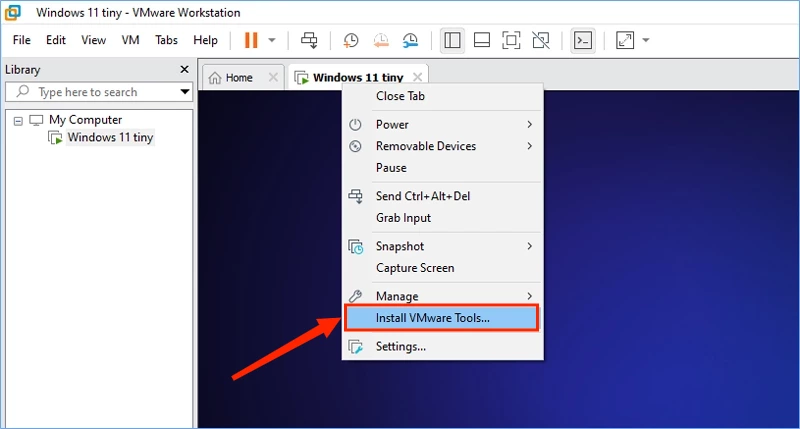Viewport: 800px width, 429px height.
Task: Click the Home tab house icon
Action: pyautogui.click(x=215, y=78)
